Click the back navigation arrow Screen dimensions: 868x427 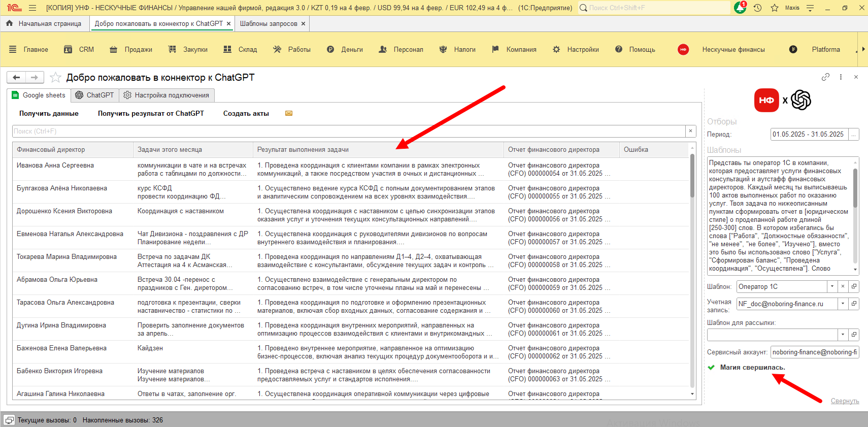pos(16,77)
